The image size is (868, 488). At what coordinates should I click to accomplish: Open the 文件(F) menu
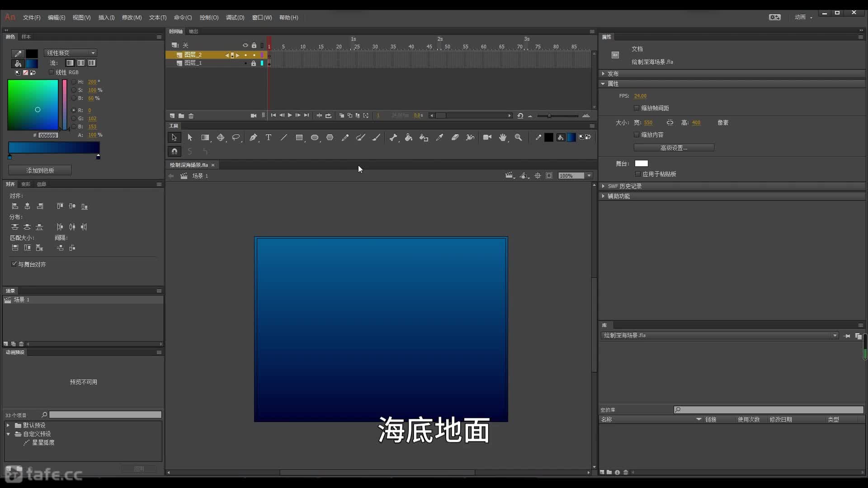pyautogui.click(x=32, y=18)
